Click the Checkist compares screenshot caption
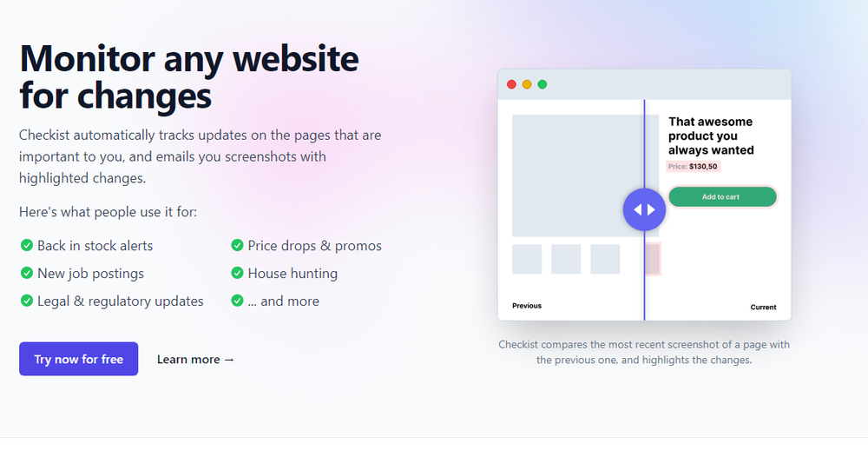Image resolution: width=868 pixels, height=457 pixels. point(644,352)
